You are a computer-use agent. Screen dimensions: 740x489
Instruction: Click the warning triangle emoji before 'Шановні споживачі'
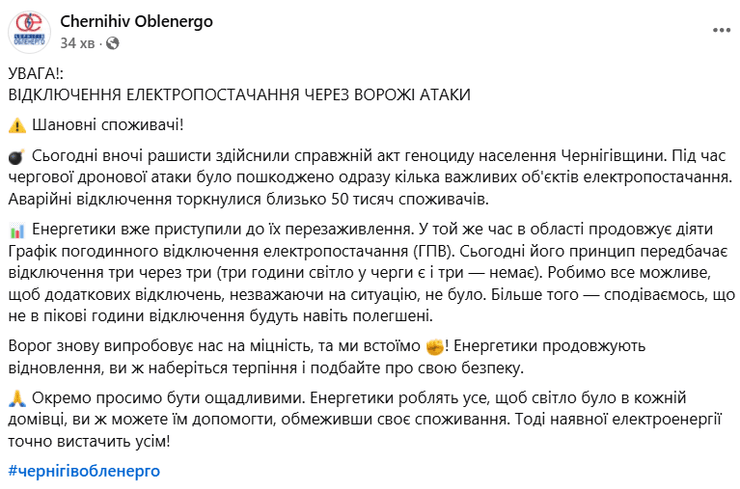pos(16,125)
